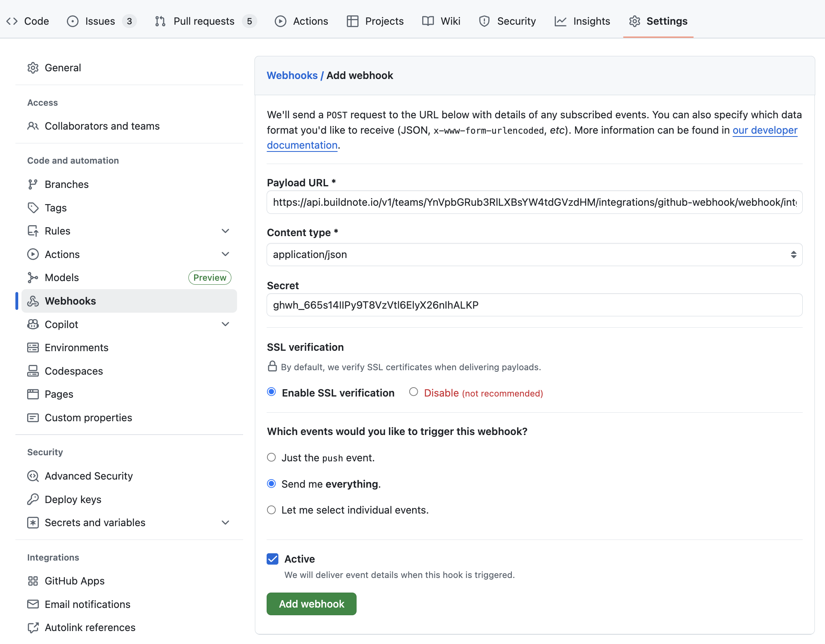The height and width of the screenshot is (644, 825).
Task: Click the Webhooks icon in sidebar
Action: [x=33, y=301]
